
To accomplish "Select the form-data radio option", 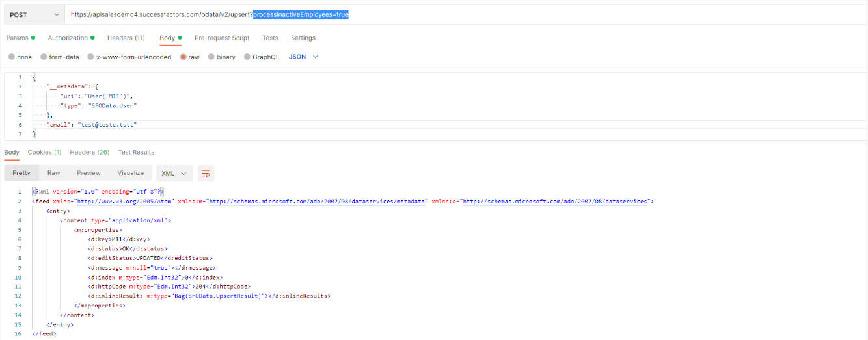I will click(60, 57).
